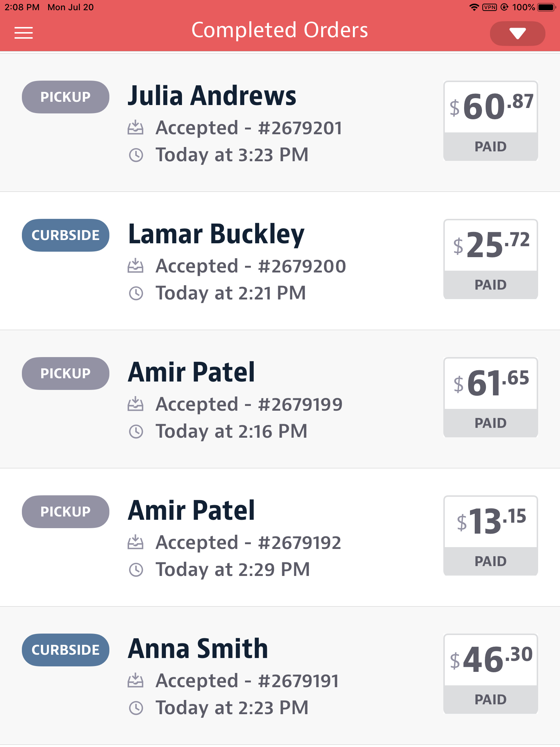
Task: Open Anna Smith's curbside order
Action: 198,649
